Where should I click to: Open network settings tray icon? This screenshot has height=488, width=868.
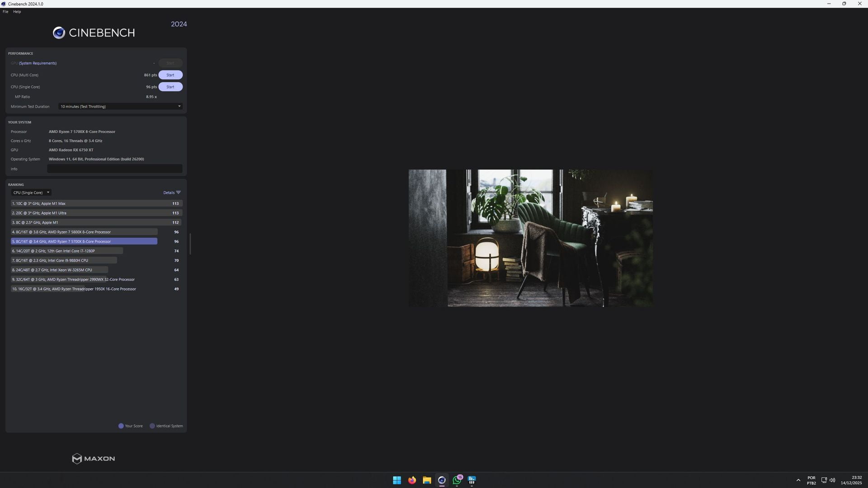(x=824, y=480)
